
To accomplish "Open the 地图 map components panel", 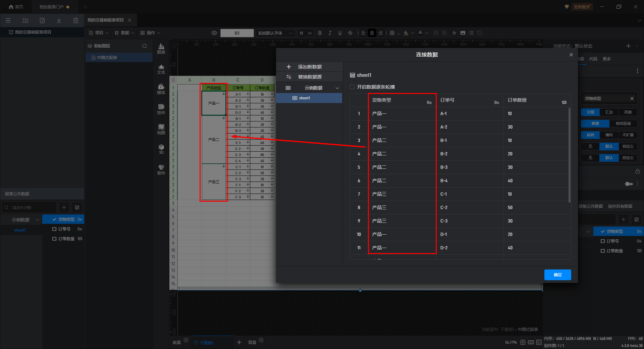I will pyautogui.click(x=161, y=129).
